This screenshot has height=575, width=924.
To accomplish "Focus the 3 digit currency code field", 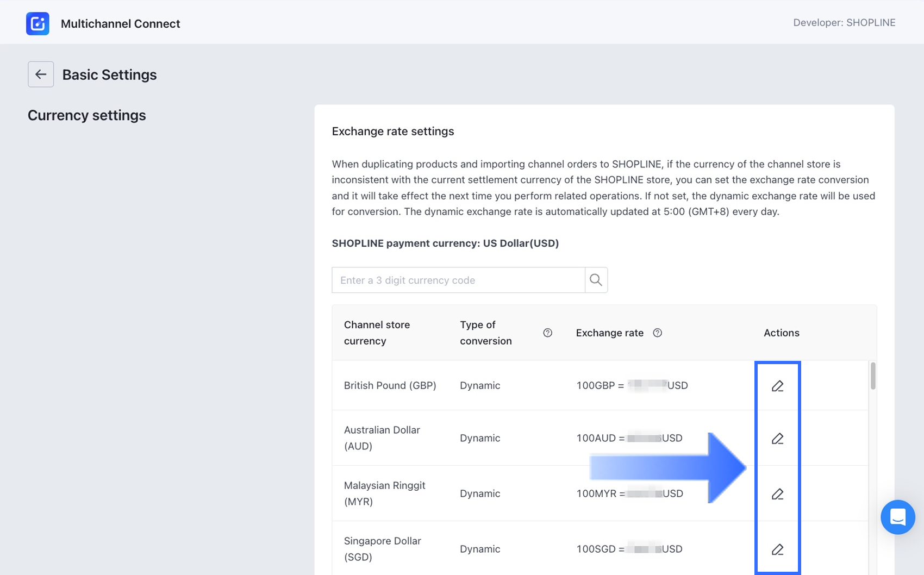I will (x=458, y=280).
